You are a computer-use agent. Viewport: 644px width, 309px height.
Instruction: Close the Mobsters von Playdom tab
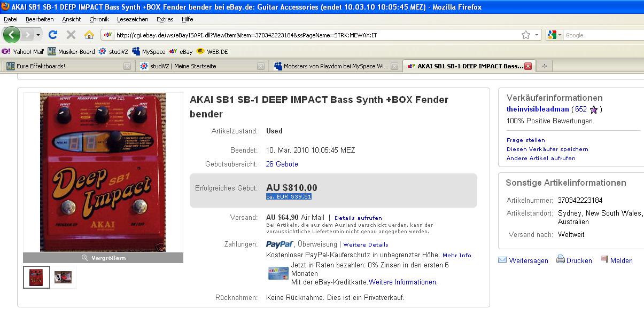(394, 66)
